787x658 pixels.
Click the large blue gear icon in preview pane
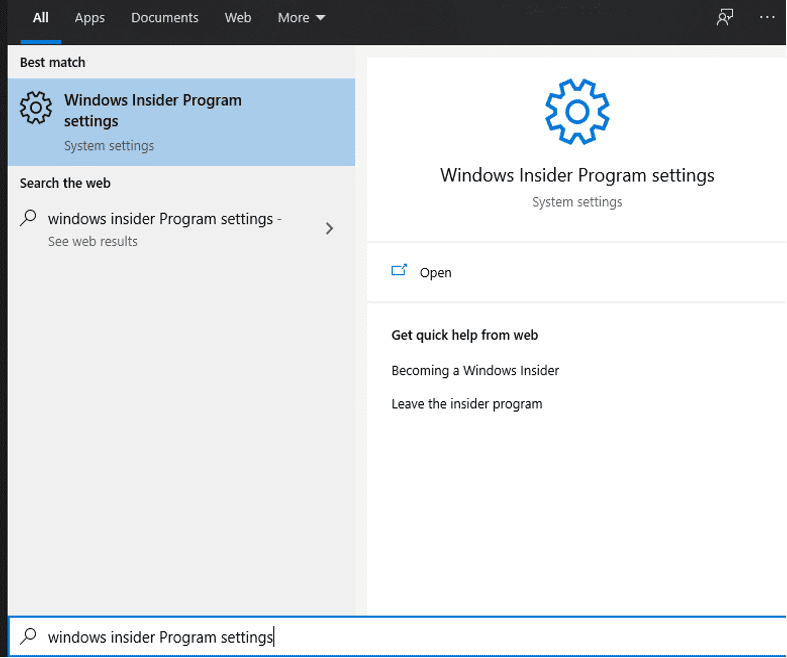pos(577,111)
